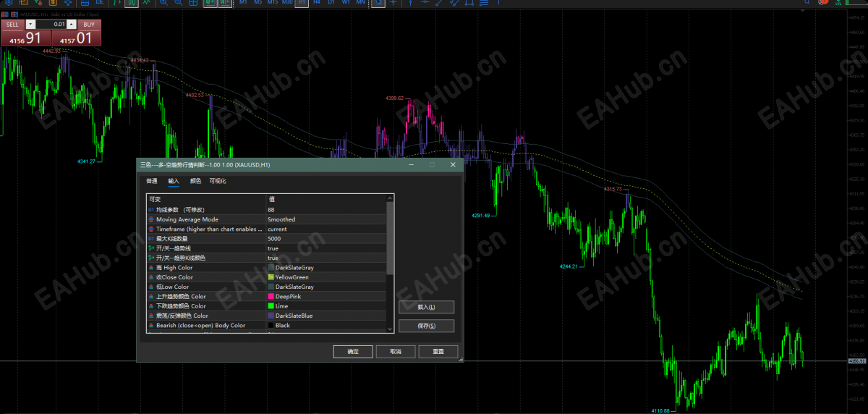Click the Lime downtrend color swatch
This screenshot has height=414, width=868.
(271, 306)
